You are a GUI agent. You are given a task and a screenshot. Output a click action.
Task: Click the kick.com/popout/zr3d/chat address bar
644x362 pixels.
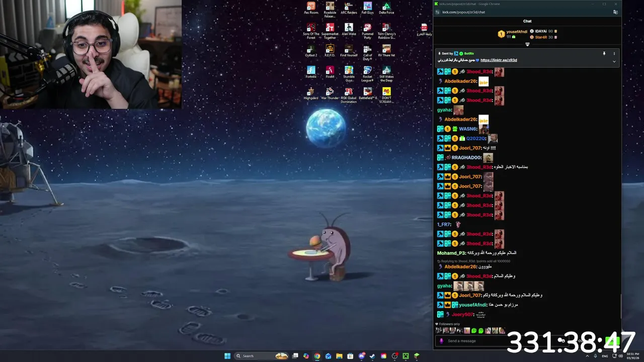click(x=463, y=12)
